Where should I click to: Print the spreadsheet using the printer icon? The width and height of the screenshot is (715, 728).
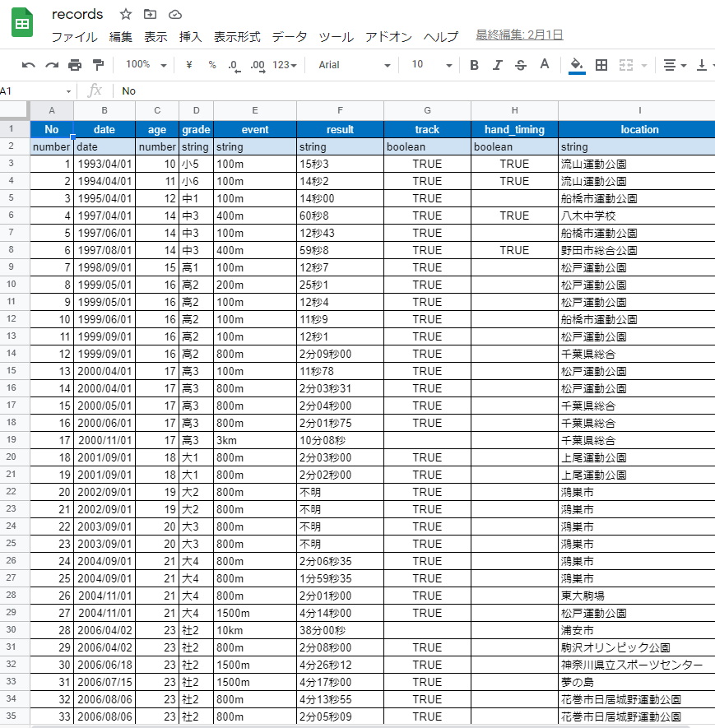pyautogui.click(x=75, y=65)
